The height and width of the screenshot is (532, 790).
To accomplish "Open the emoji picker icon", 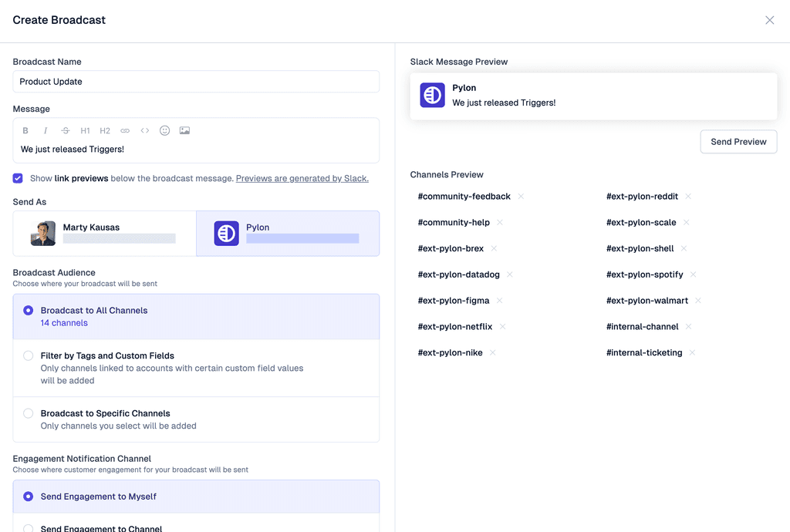I will (164, 130).
